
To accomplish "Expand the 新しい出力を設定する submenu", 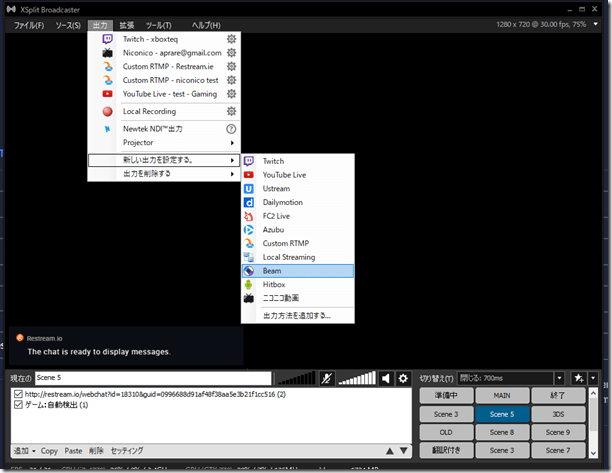I will click(232, 160).
